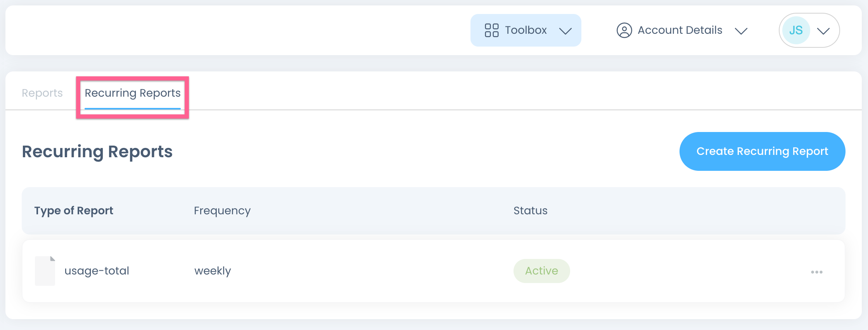Click the Frequency column header
Image resolution: width=868 pixels, height=330 pixels.
point(222,210)
